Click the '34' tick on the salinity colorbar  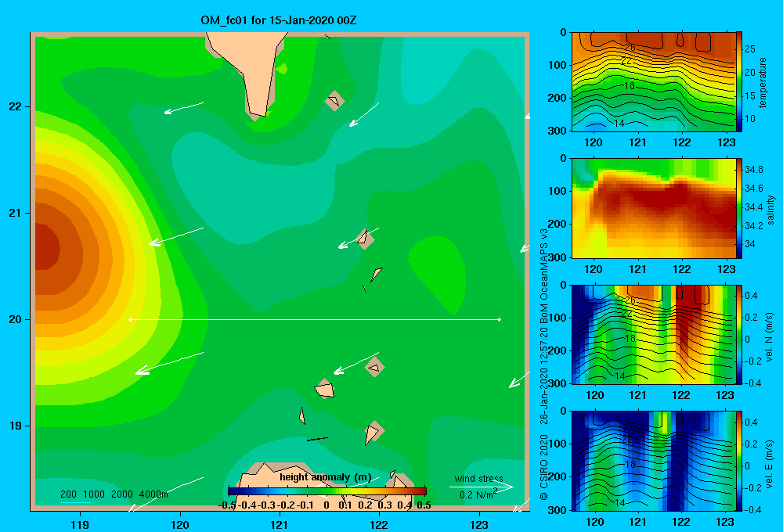click(749, 244)
